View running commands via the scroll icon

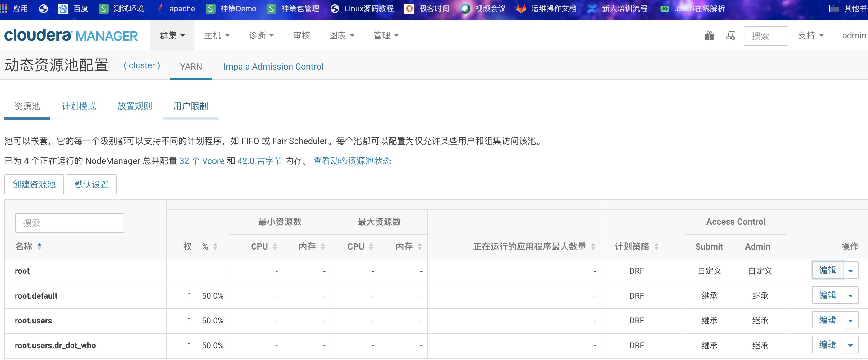pos(731,35)
